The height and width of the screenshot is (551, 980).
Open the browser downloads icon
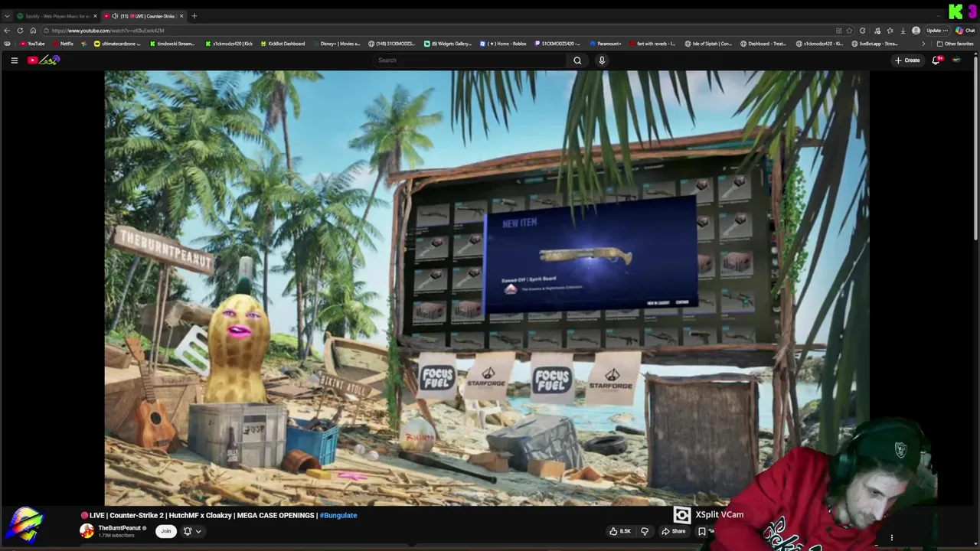pos(903,31)
